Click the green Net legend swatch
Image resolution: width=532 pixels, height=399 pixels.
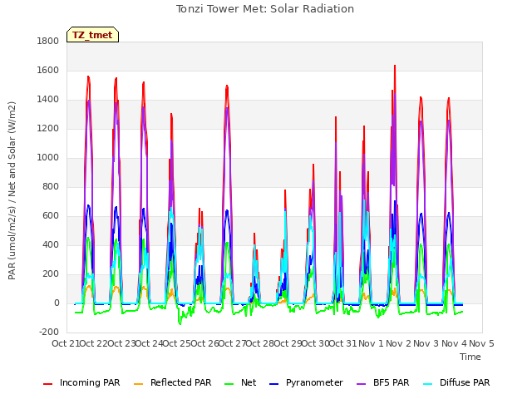229,384
